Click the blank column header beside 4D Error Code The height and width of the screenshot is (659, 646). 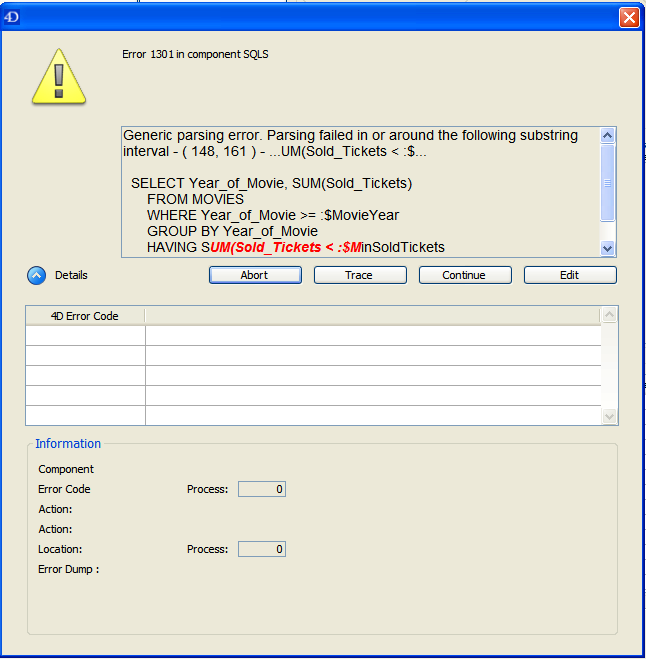372,316
